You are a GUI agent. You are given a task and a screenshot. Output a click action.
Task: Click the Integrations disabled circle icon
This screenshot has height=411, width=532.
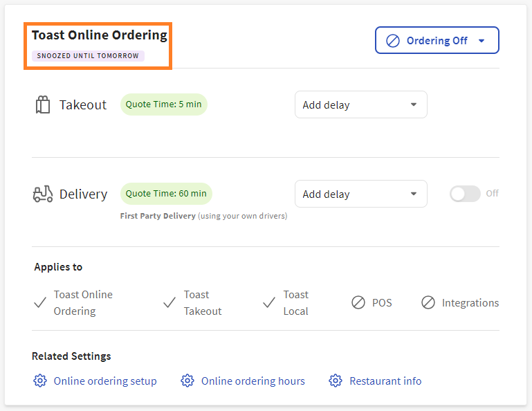[x=428, y=303]
